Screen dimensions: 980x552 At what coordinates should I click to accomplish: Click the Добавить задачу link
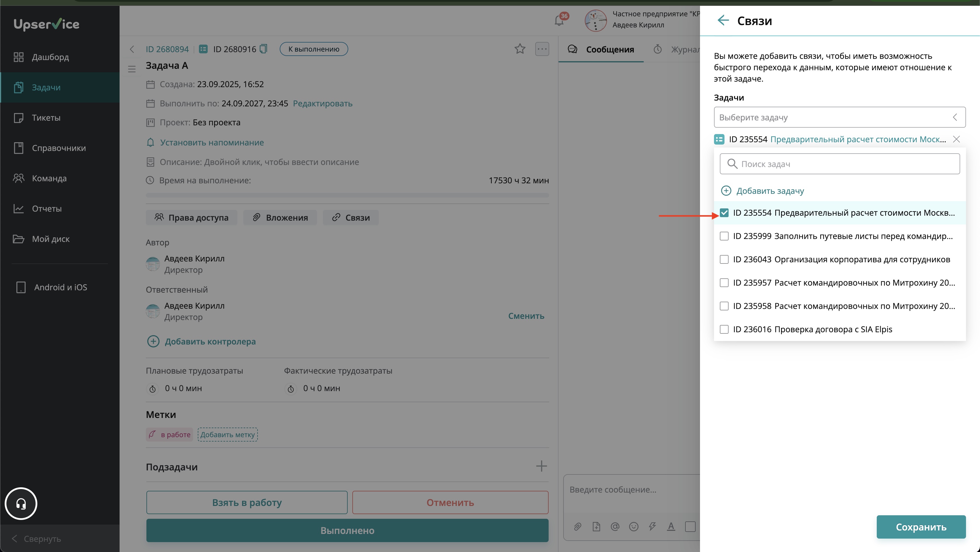click(x=770, y=191)
